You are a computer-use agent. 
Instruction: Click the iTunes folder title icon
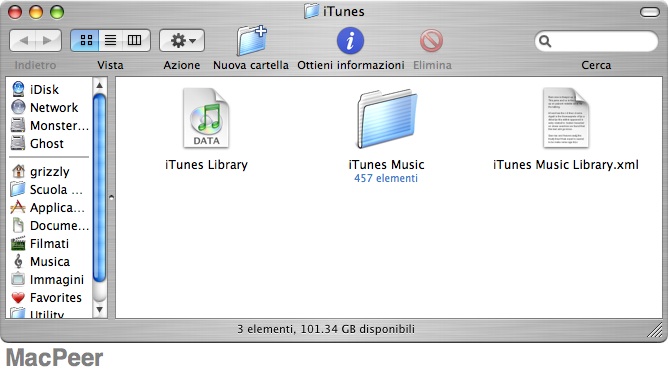click(311, 11)
